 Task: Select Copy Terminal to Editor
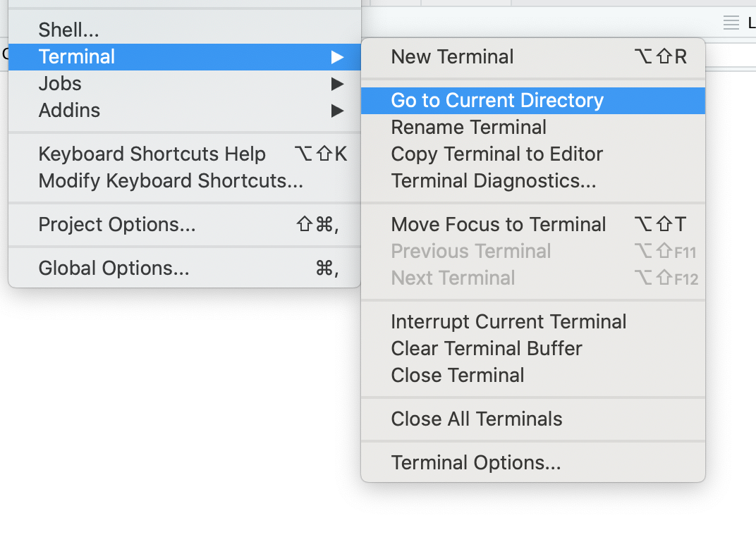click(497, 154)
